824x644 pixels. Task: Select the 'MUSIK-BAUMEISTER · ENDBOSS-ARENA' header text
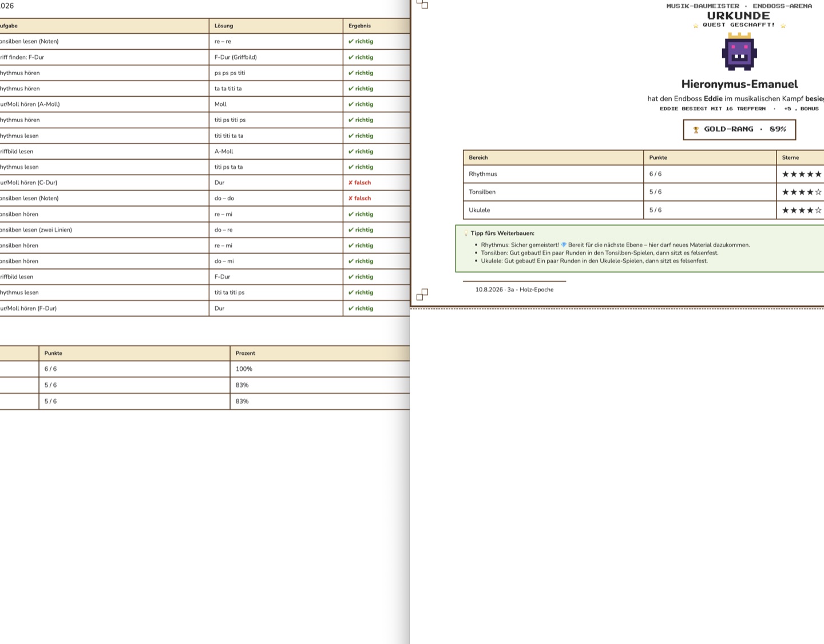click(739, 6)
